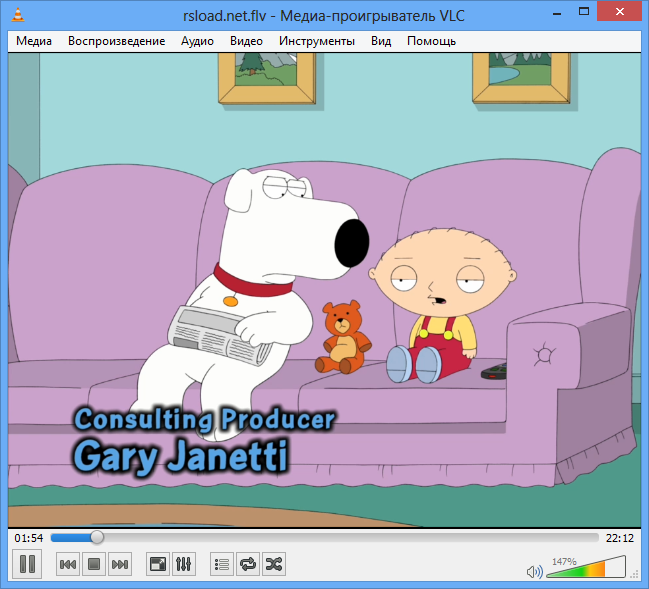The height and width of the screenshot is (589, 649).
Task: Open the Инструменты menu
Action: click(x=317, y=41)
